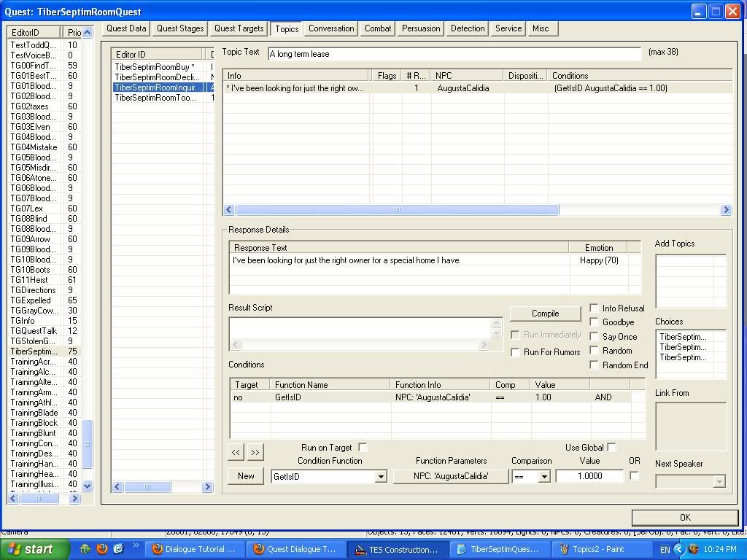Image resolution: width=747 pixels, height=560 pixels.
Task: Click inside the Result Script box
Action: [360, 328]
